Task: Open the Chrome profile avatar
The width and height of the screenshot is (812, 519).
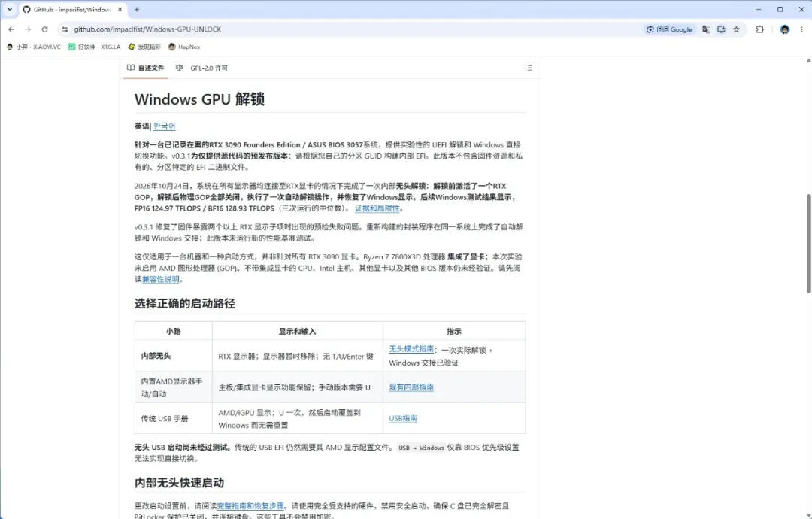Action: [x=784, y=29]
